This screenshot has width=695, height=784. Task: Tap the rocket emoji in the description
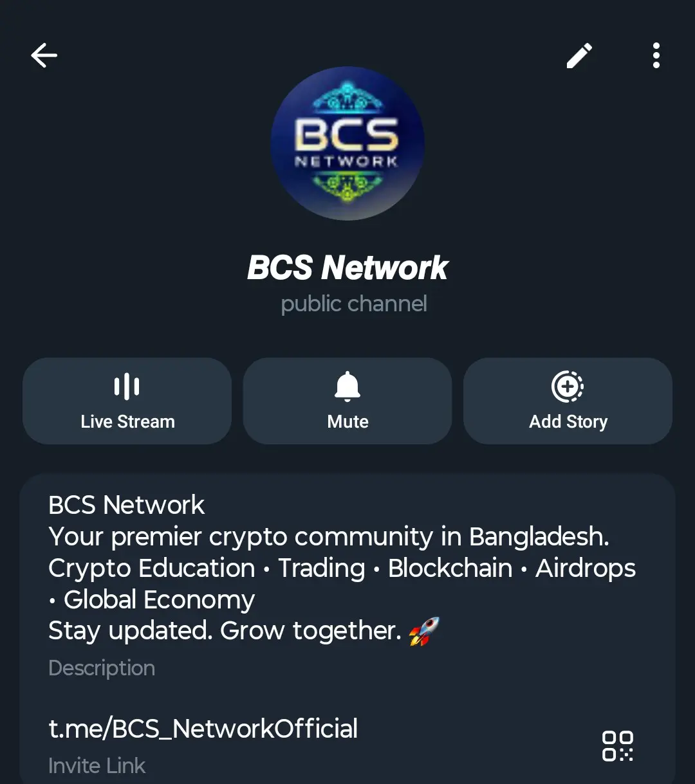click(x=424, y=631)
